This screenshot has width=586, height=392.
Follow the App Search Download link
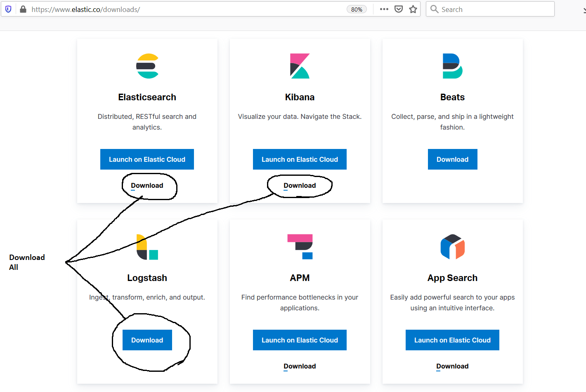click(452, 366)
